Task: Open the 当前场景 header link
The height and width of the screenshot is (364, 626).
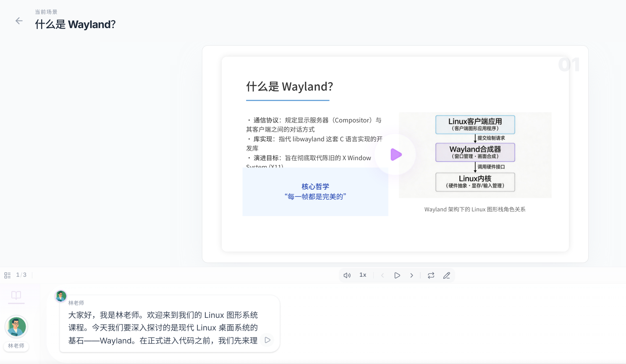Action: tap(47, 12)
